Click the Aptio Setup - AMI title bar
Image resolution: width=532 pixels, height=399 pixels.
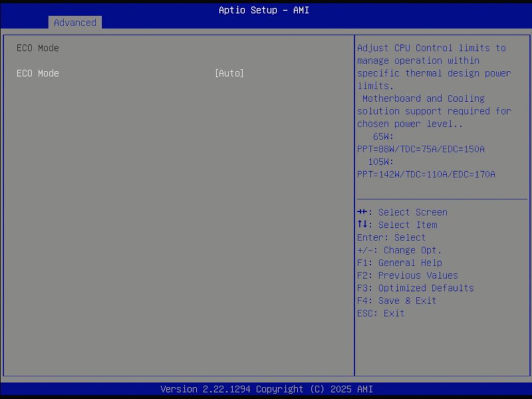point(264,10)
